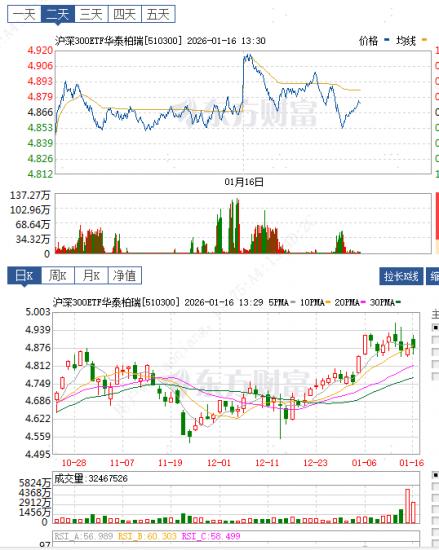Image resolution: width=439 pixels, height=550 pixels.
Task: Show the 五天 five-day chart tab
Action: 158,14
